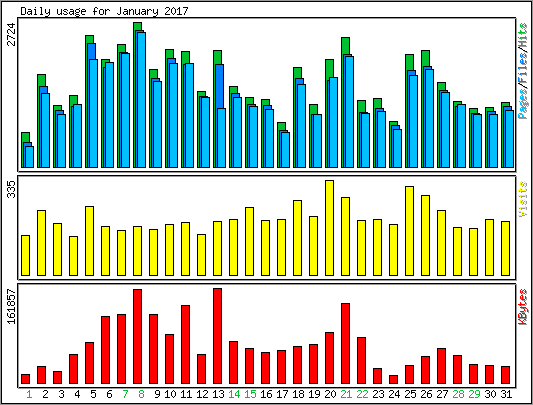Click the green day label "14"
This screenshot has width=533, height=405.
coord(234,394)
